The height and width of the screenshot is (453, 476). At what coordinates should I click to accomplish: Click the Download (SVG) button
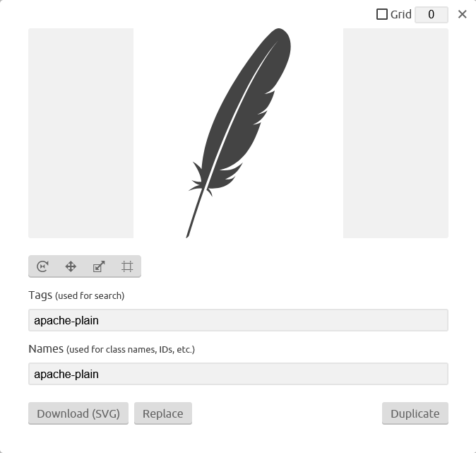point(78,413)
